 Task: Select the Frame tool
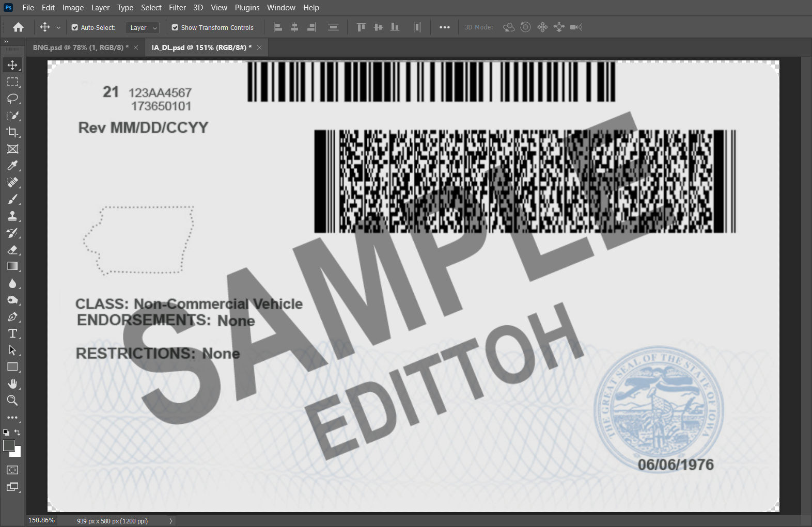click(12, 149)
